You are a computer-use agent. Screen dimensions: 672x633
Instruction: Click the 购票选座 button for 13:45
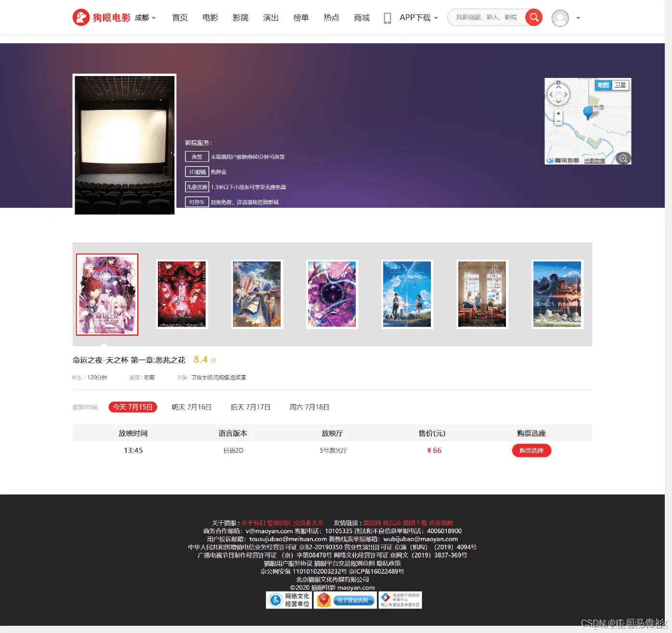[x=531, y=451]
